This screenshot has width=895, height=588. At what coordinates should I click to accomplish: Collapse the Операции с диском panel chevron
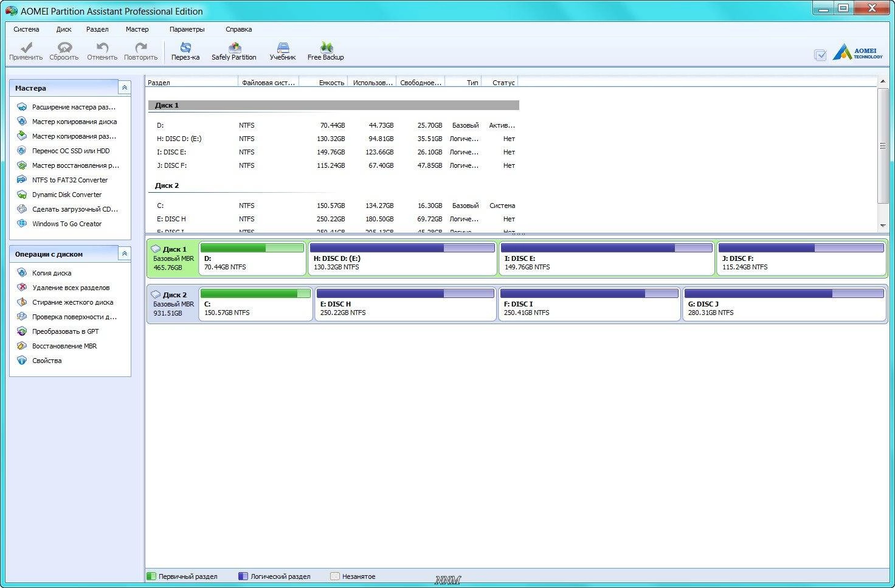click(x=124, y=254)
